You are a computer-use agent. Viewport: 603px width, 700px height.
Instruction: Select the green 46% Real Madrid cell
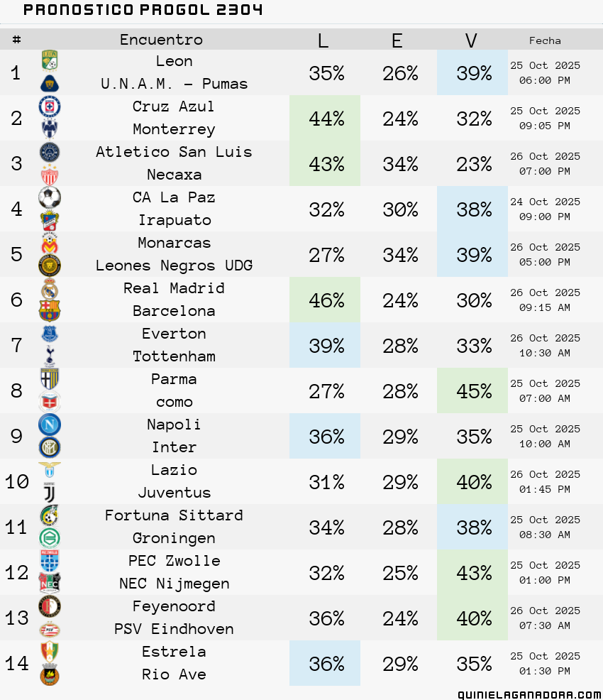325,300
